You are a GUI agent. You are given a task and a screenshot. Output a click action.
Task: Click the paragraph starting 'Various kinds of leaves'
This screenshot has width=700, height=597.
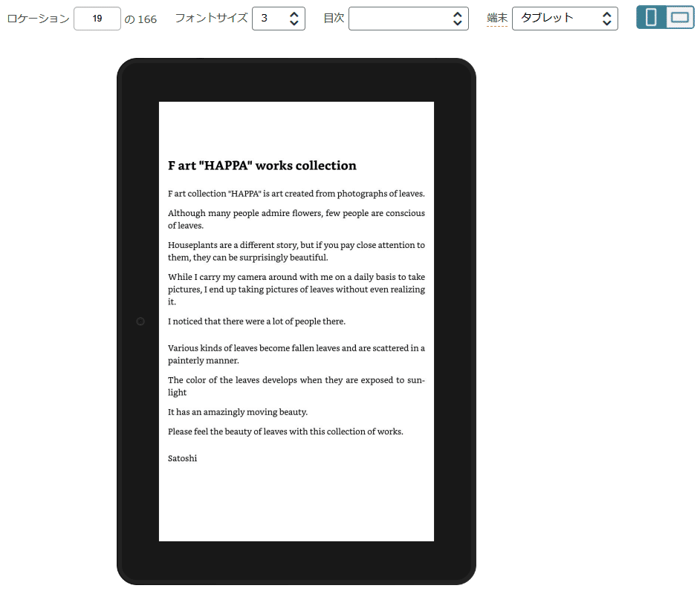[x=296, y=354]
